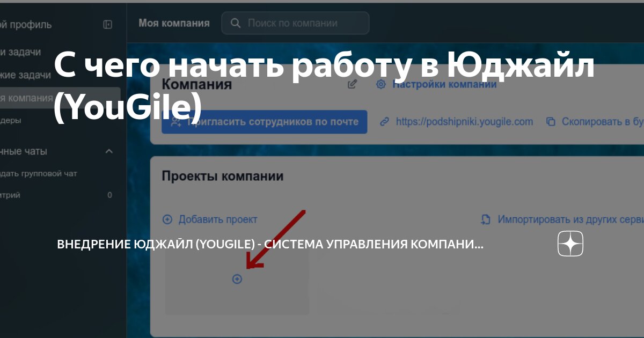Collapse the sidebar panel icon

click(x=108, y=25)
